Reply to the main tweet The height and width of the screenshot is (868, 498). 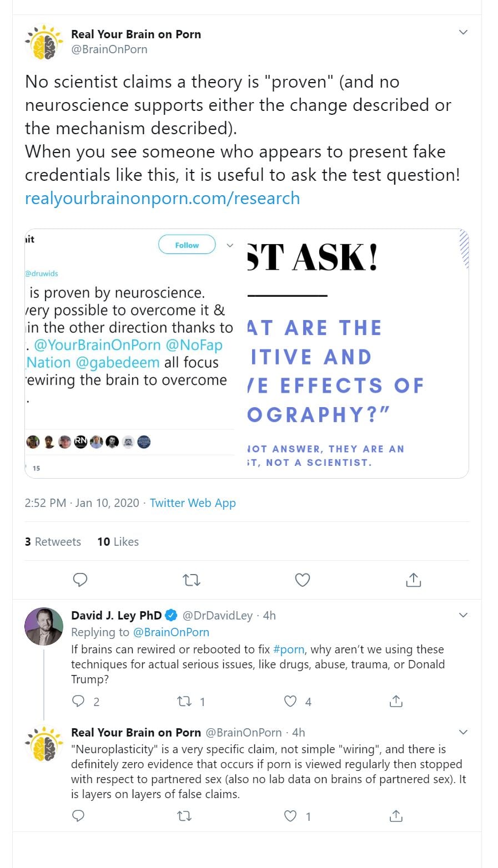pos(81,580)
